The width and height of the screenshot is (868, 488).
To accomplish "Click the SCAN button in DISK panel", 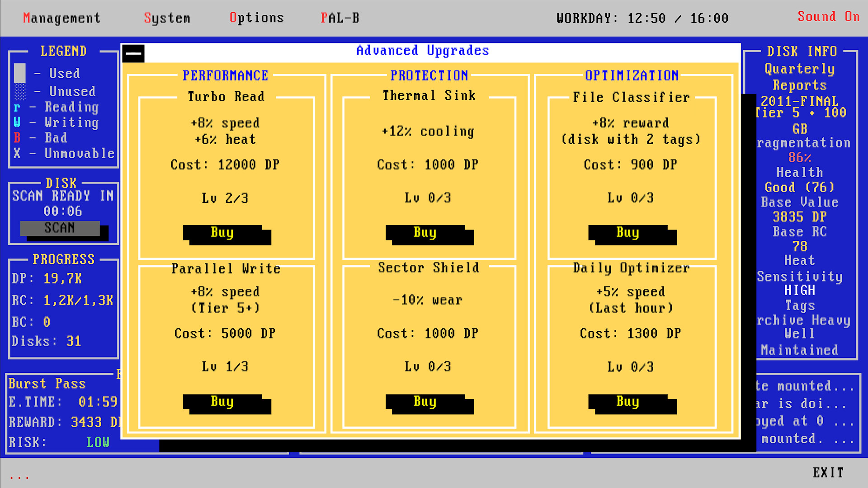I will point(60,228).
